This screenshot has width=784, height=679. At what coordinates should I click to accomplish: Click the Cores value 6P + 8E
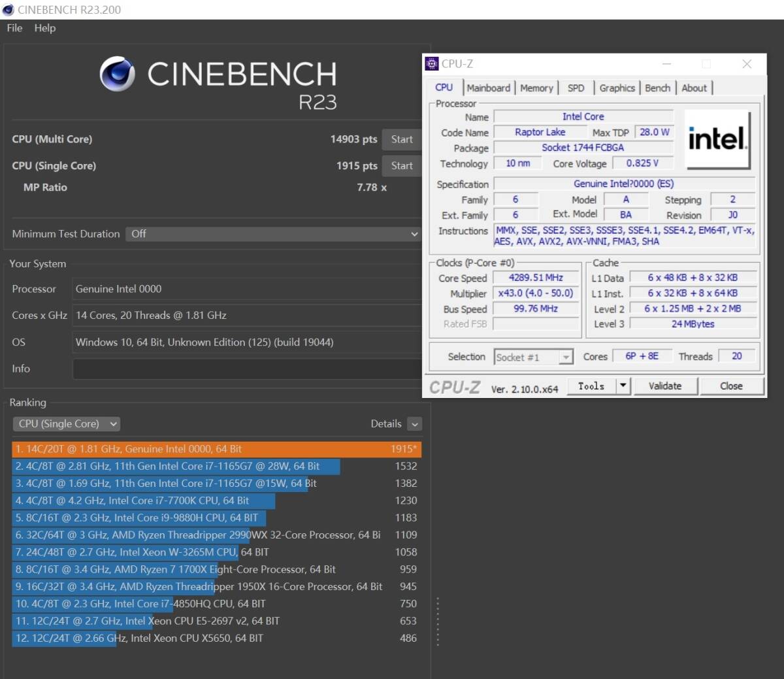click(642, 356)
